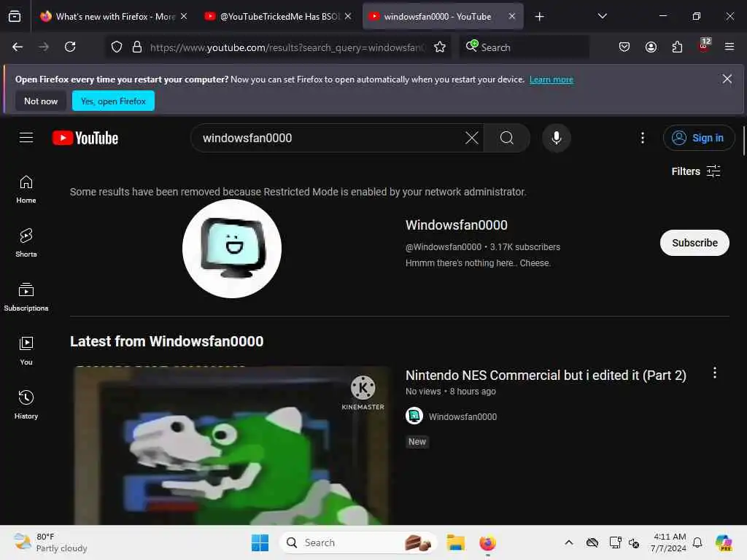Viewport: 747px width, 560px height.
Task: Open Windows Start menu
Action: pos(260,542)
